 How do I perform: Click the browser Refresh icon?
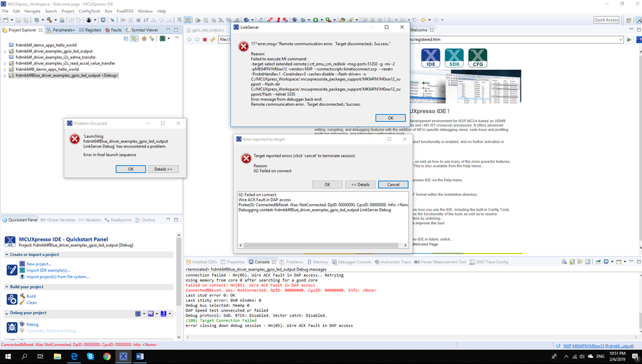click(213, 40)
